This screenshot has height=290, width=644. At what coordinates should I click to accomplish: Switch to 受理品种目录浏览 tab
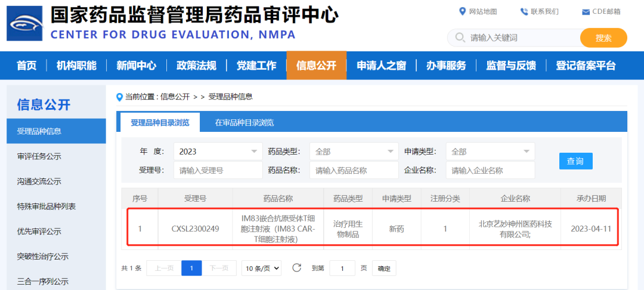160,122
